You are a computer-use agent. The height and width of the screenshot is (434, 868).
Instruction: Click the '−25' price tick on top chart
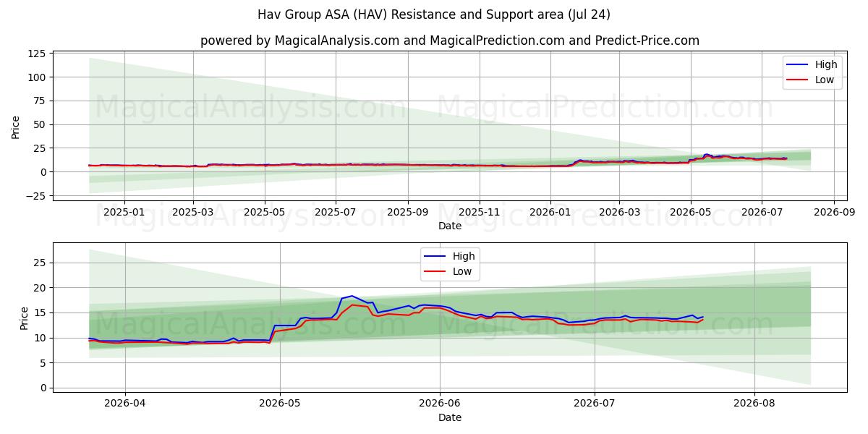coord(35,196)
